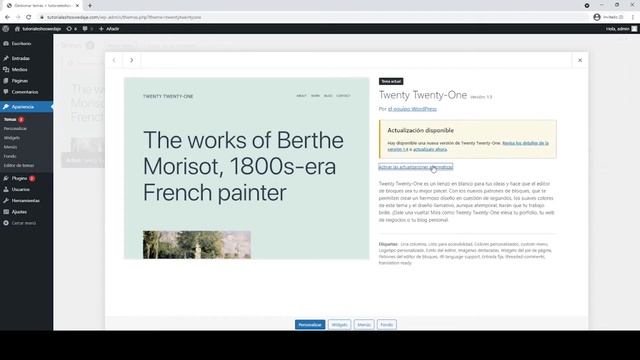The image size is (640, 360).
Task: Close the Gestionar temas browser tab
Action: pos(77,6)
